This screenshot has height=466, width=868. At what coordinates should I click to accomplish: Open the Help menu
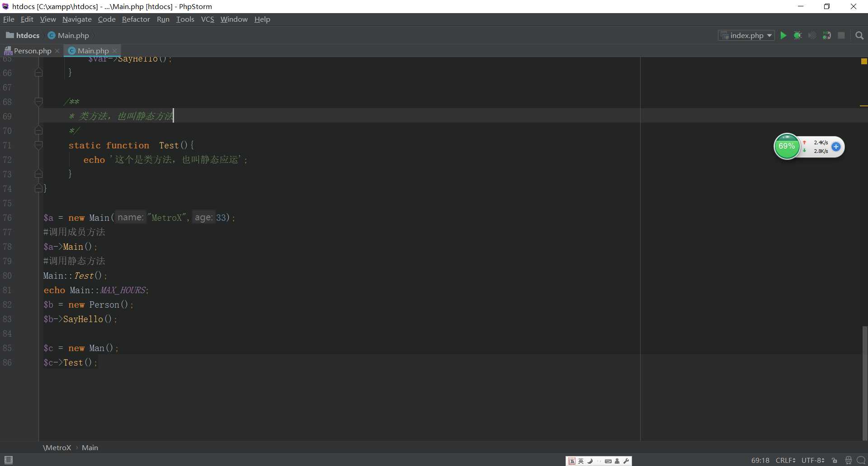click(x=262, y=19)
